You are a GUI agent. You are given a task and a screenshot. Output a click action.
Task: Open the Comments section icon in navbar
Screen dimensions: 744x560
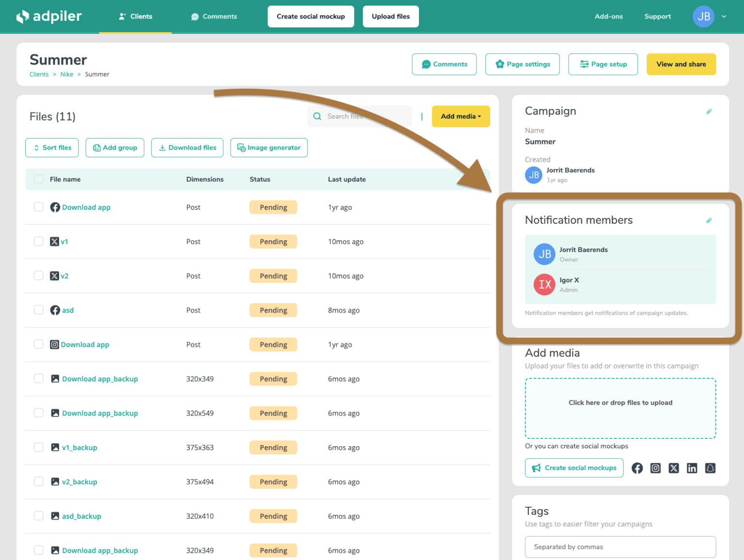[x=195, y=16]
